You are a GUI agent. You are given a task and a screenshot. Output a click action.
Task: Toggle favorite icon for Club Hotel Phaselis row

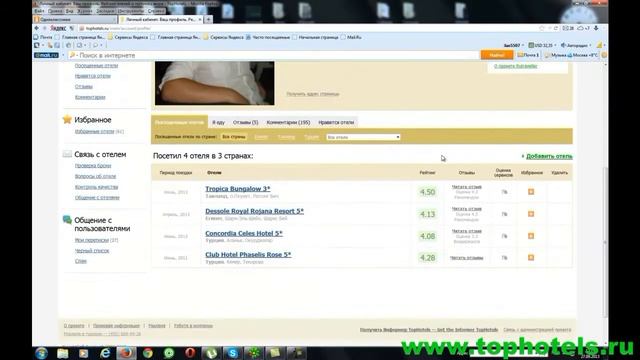tap(531, 258)
